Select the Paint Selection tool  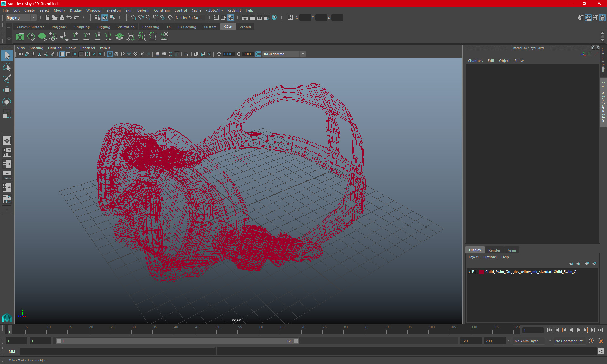point(7,79)
